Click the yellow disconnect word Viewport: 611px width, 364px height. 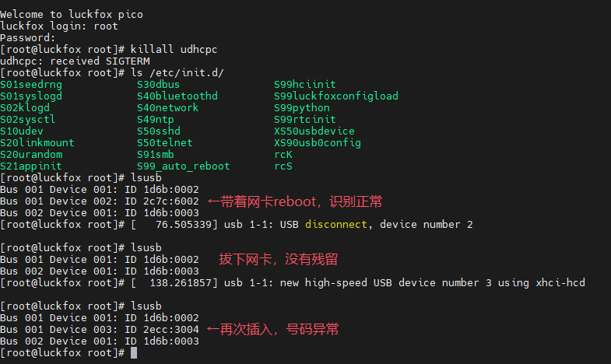pos(336,225)
